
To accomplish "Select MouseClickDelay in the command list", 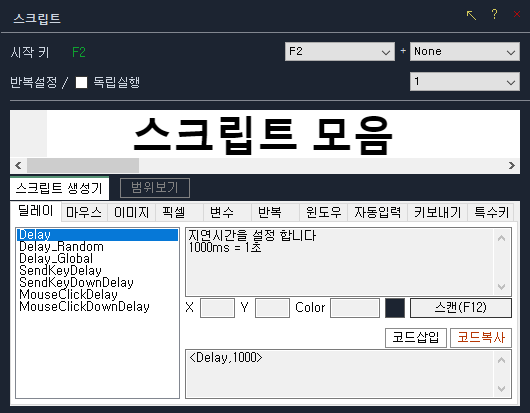I will click(97, 294).
